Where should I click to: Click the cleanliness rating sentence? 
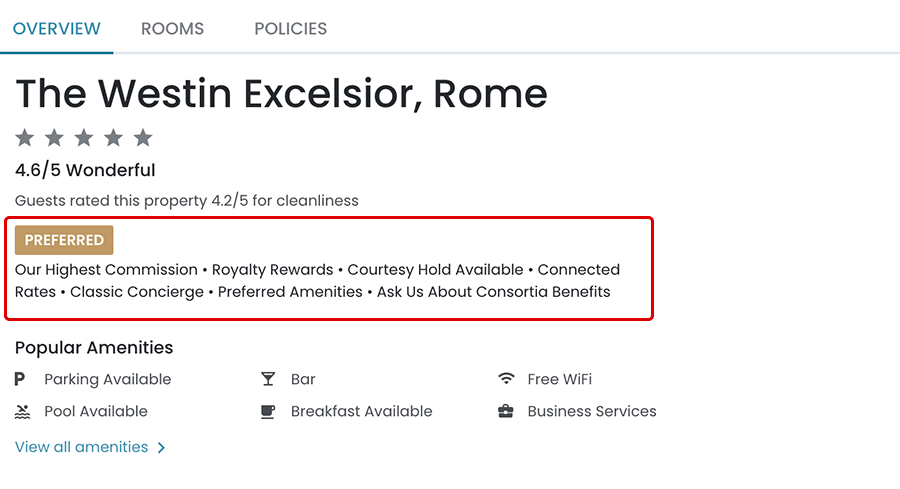[x=186, y=201]
